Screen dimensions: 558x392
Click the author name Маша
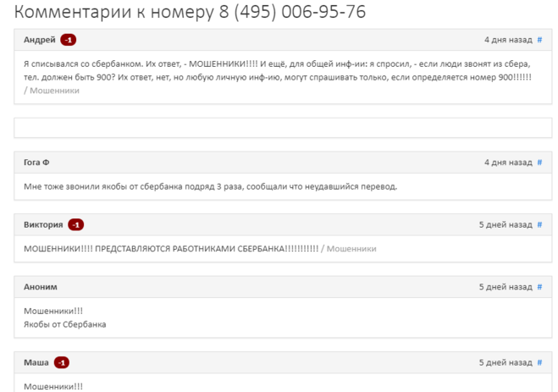[36, 362]
